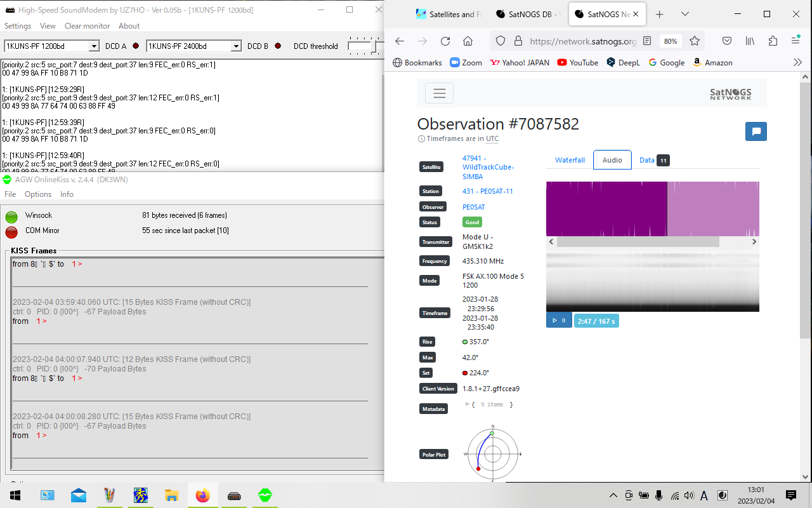Switch to AGW OnlineKiss taskbar icon
The height and width of the screenshot is (508, 812).
[265, 495]
